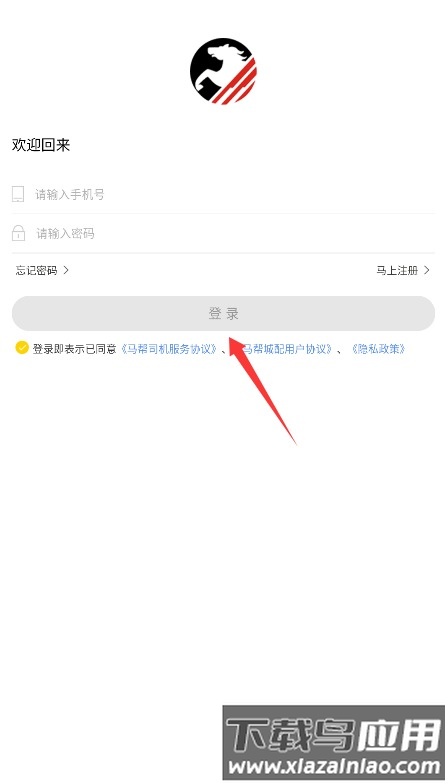Click the red arrow annotation

[262, 390]
